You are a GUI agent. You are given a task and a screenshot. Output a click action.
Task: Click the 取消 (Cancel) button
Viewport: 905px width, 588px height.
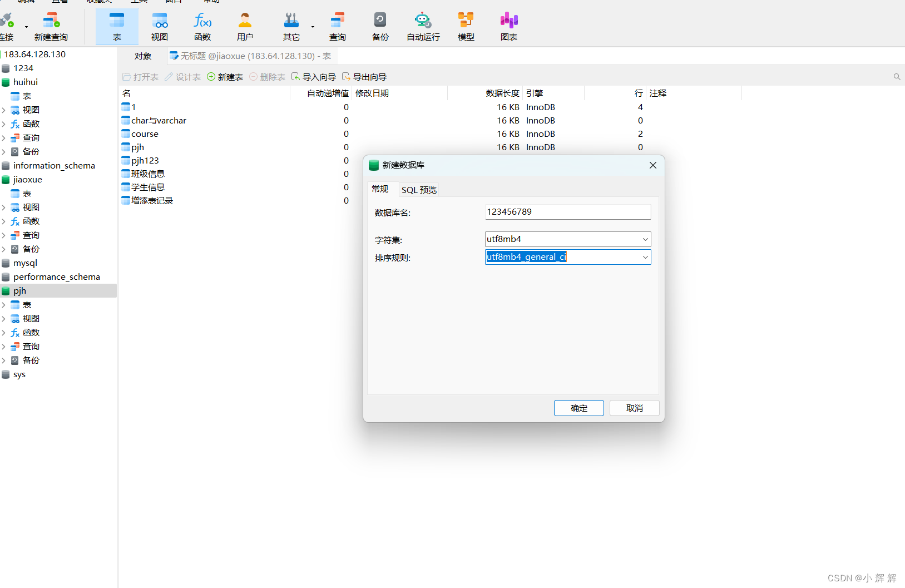635,408
